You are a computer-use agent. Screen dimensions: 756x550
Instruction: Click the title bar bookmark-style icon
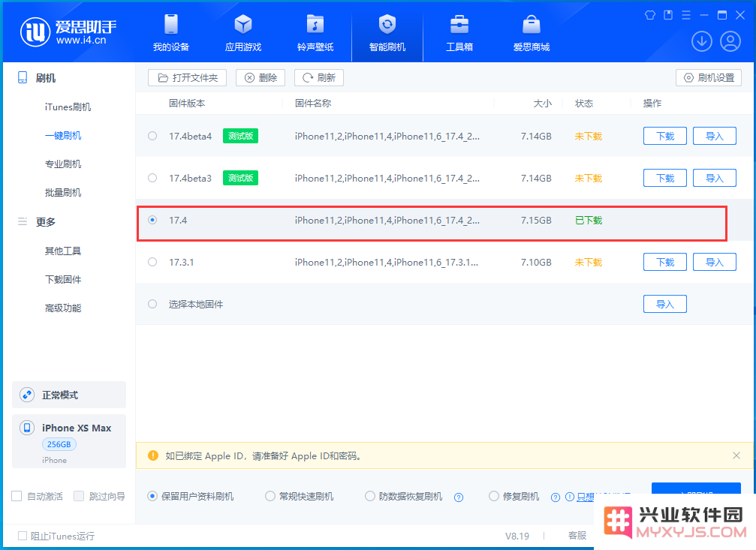coord(668,15)
